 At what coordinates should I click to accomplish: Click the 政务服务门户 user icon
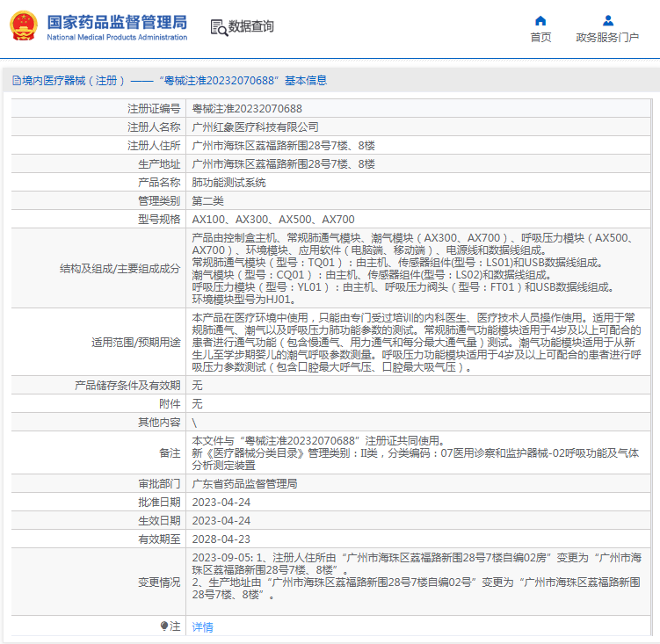click(x=608, y=20)
